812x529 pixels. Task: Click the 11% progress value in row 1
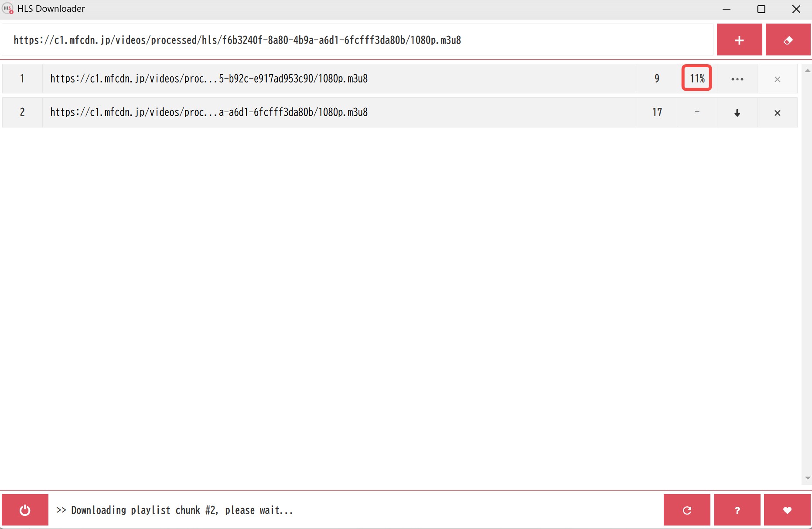coord(697,78)
